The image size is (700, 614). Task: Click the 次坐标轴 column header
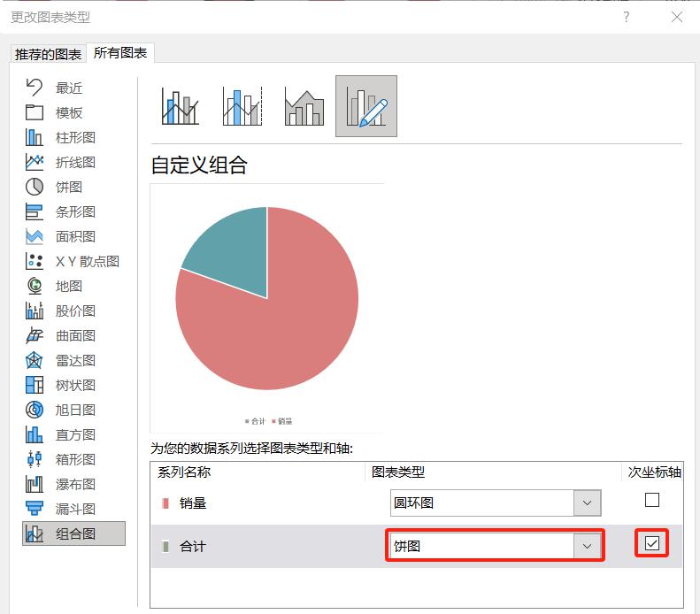point(655,472)
